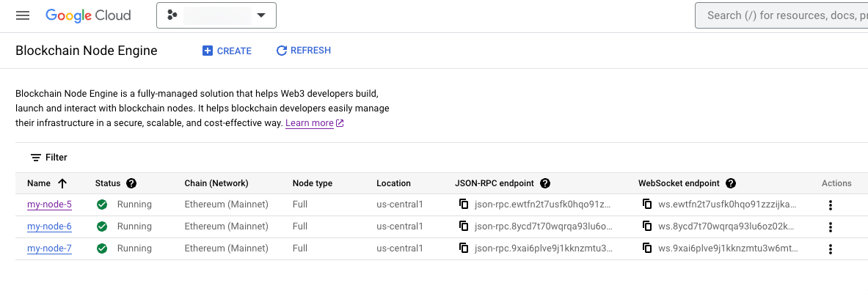Viewport: 868px width, 291px height.
Task: Click the Filter field
Action: pos(48,158)
